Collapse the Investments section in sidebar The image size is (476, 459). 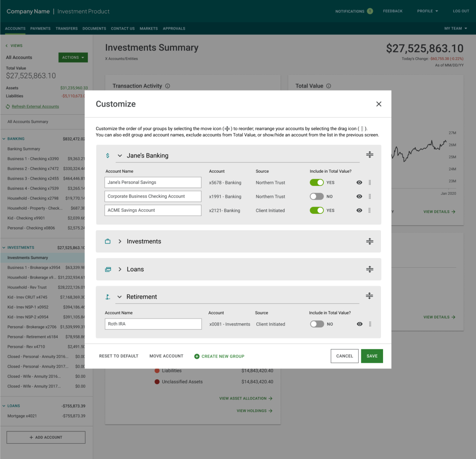click(4, 248)
